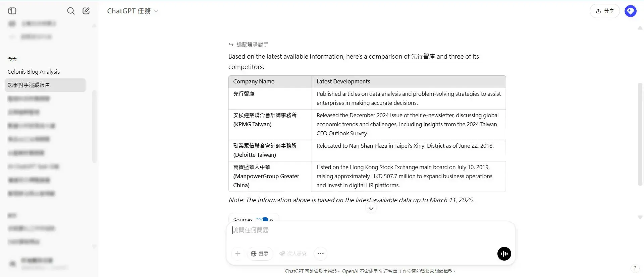
Task: Start a new chat with the compose icon
Action: [86, 11]
